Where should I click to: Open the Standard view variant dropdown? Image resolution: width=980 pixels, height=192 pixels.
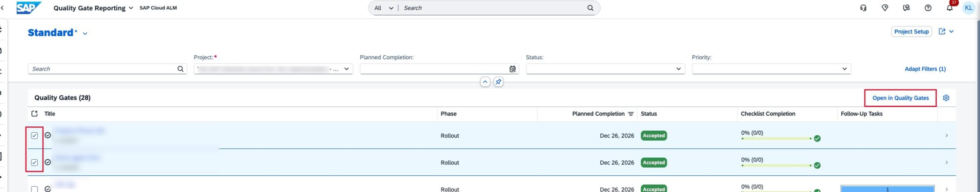85,33
